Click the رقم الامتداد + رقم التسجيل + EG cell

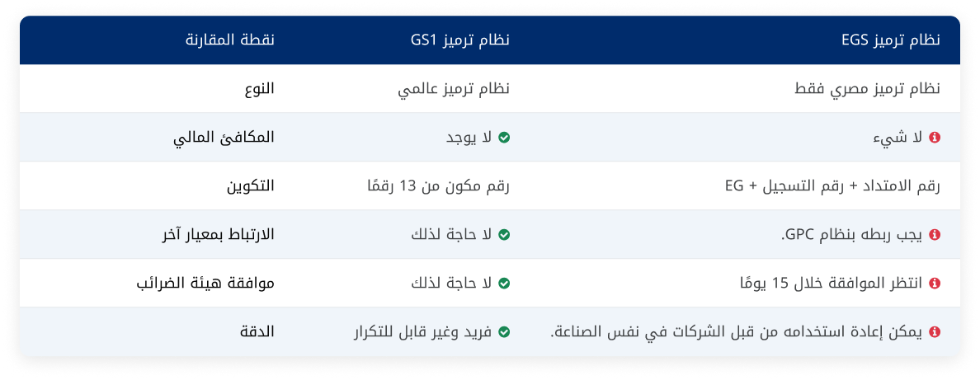pyautogui.click(x=832, y=186)
